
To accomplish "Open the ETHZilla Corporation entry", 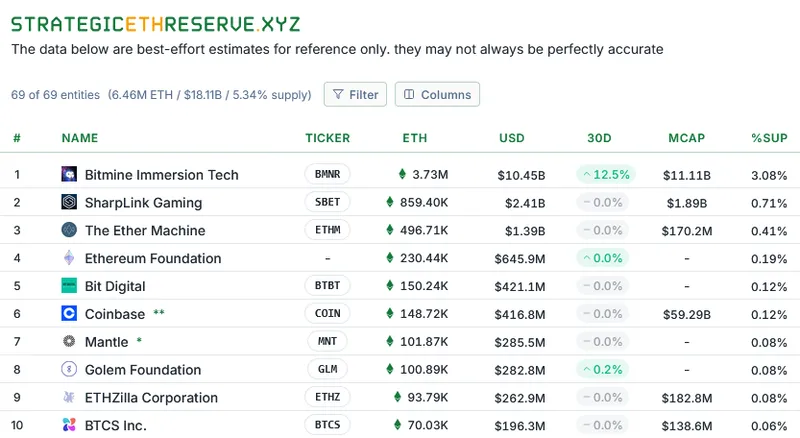I will tap(151, 398).
